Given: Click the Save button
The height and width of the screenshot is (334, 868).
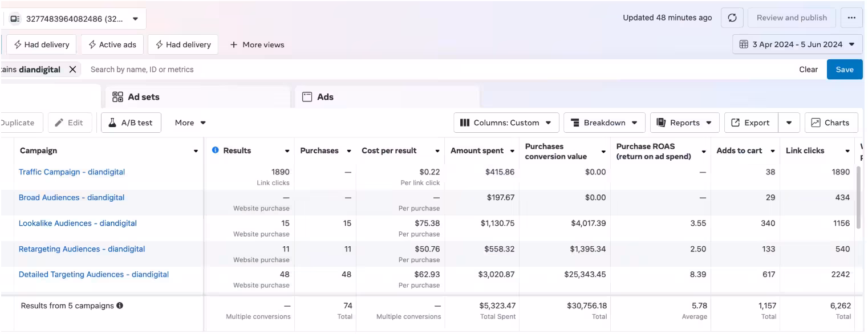Looking at the screenshot, I should (x=845, y=70).
